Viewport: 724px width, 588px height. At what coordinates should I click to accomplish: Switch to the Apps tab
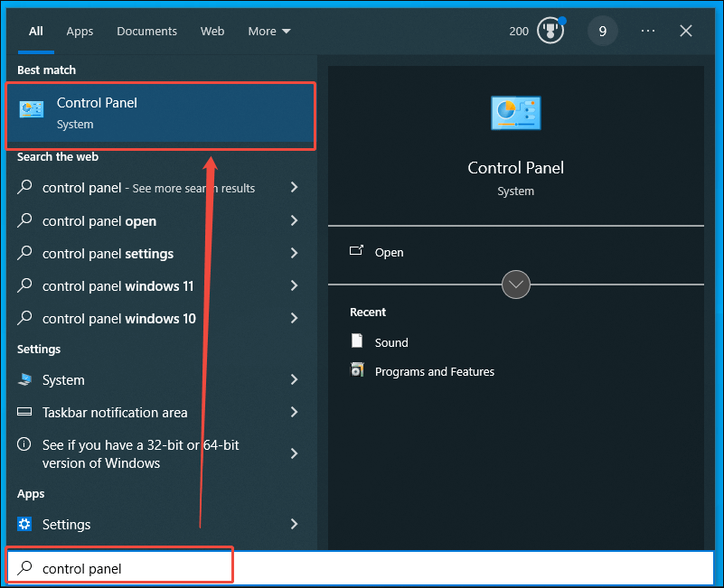(x=80, y=31)
